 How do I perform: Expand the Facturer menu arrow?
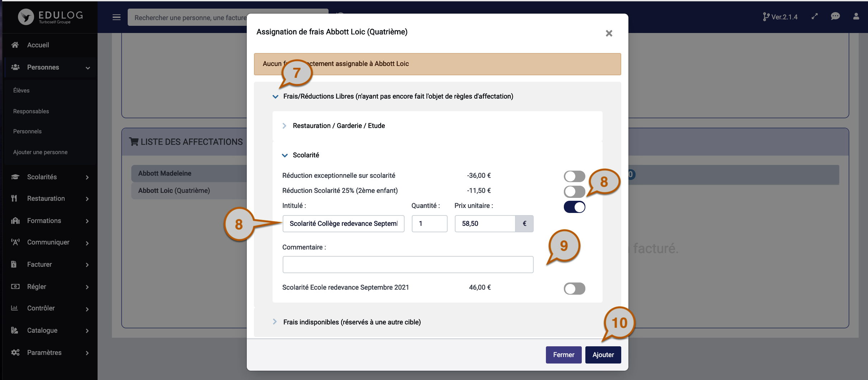pyautogui.click(x=87, y=265)
